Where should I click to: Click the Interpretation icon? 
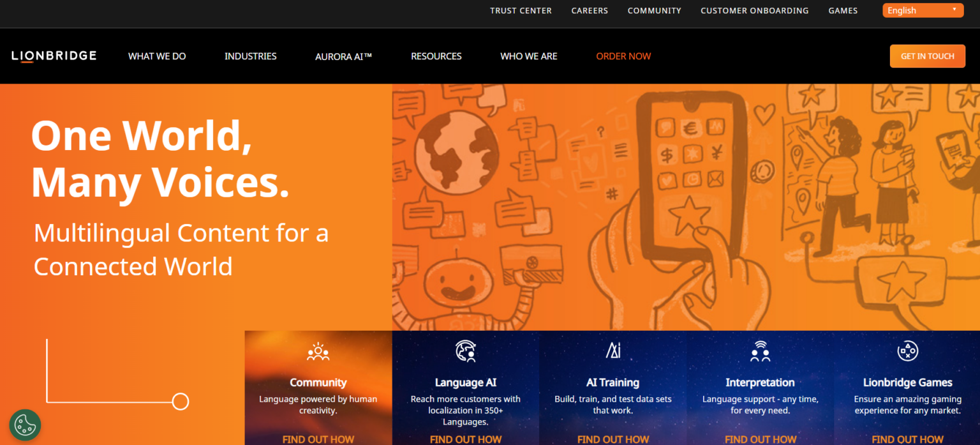click(760, 351)
